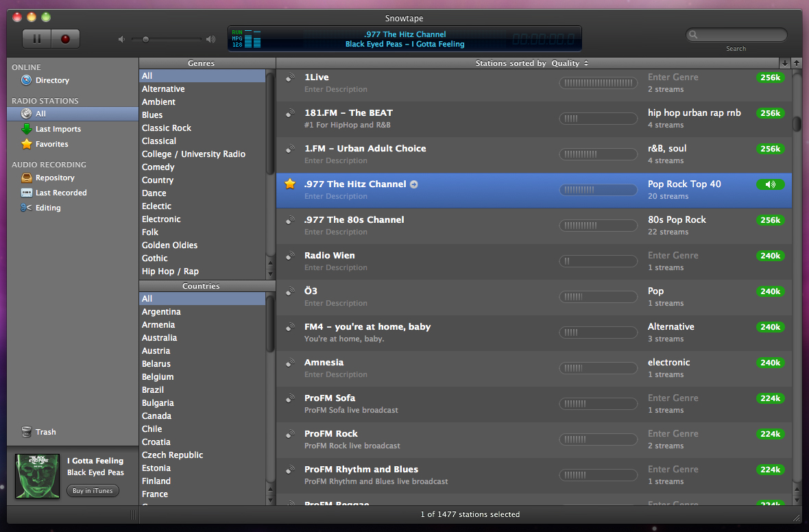The width and height of the screenshot is (809, 532).
Task: Click the arrow link next to .977 The Hitz Channel
Action: pos(414,184)
